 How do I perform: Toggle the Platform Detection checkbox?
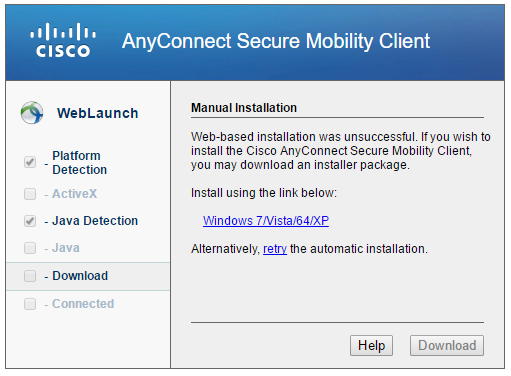(30, 162)
